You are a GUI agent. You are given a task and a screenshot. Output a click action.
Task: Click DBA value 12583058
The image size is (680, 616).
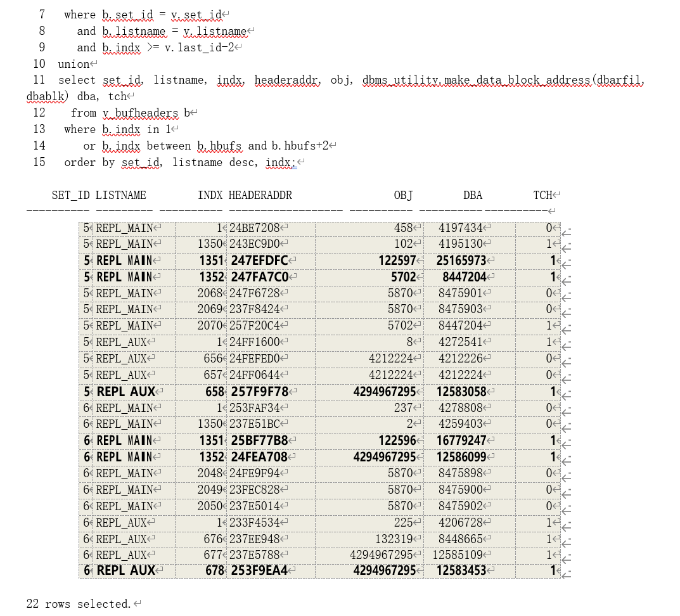pos(461,392)
